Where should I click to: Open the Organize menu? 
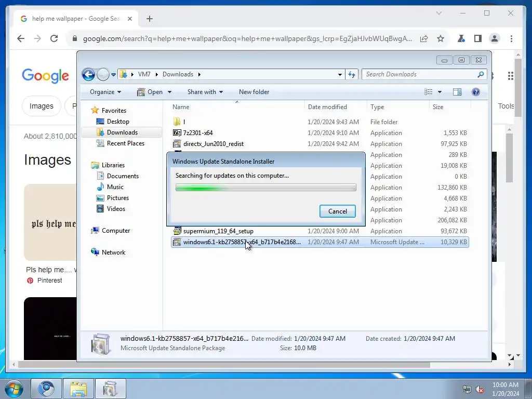(105, 92)
